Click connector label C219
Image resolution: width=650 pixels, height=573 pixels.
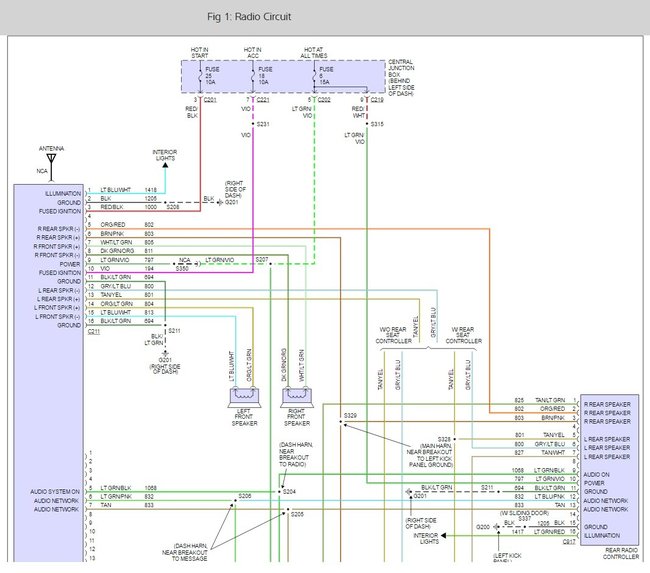(377, 100)
